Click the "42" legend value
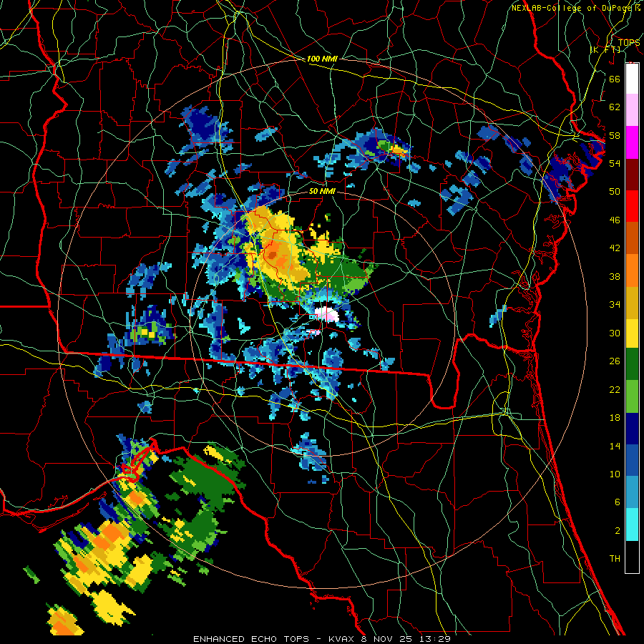This screenshot has height=644, width=644. [615, 248]
